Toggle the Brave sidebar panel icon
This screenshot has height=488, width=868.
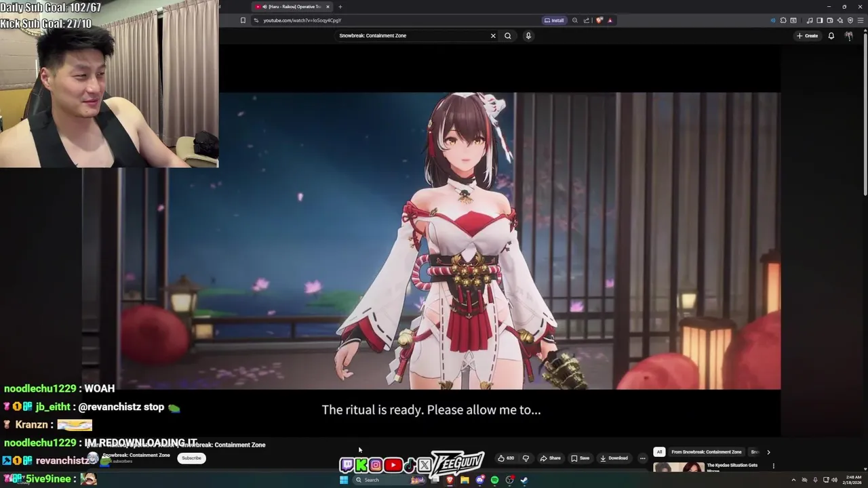point(820,20)
